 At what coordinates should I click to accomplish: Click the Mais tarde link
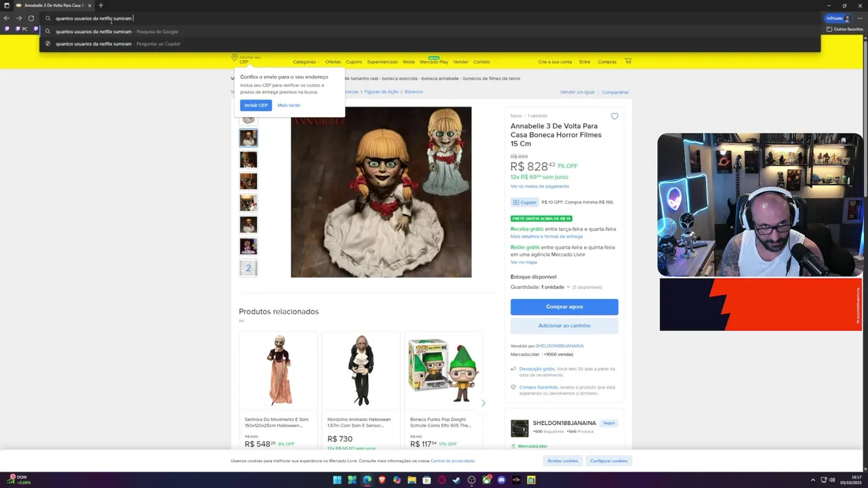[x=289, y=105]
